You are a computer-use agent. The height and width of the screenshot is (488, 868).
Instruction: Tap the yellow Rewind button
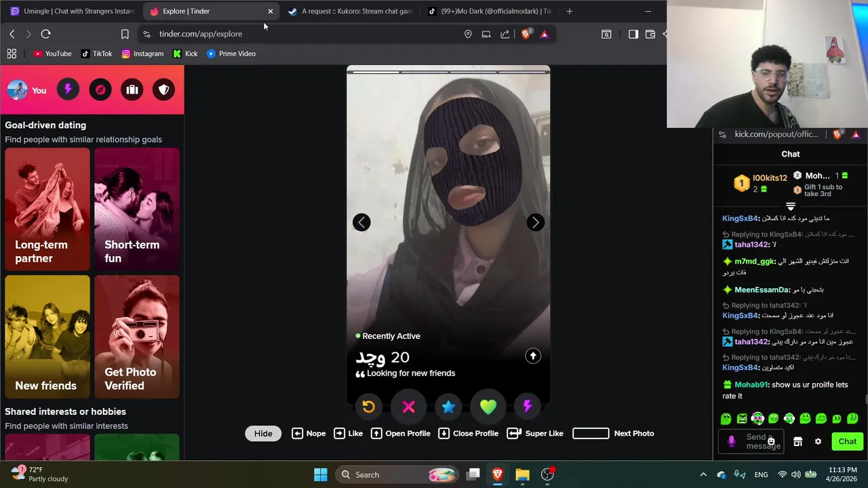(x=368, y=407)
